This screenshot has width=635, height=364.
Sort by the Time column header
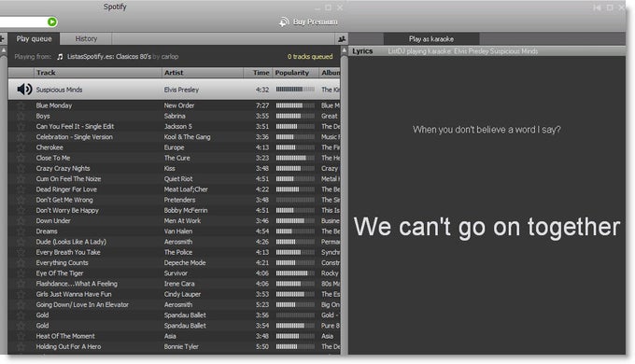(x=258, y=73)
